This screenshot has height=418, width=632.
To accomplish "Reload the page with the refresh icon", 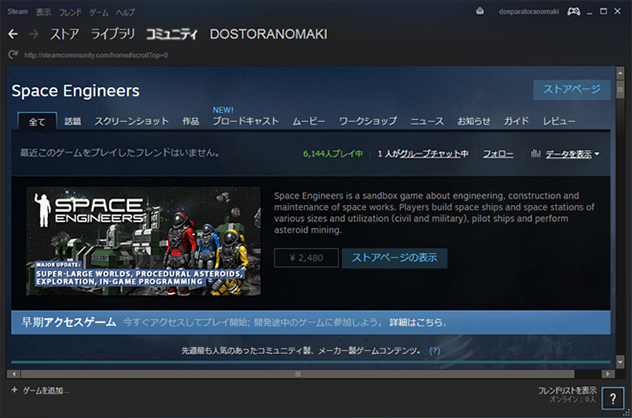I will point(13,54).
